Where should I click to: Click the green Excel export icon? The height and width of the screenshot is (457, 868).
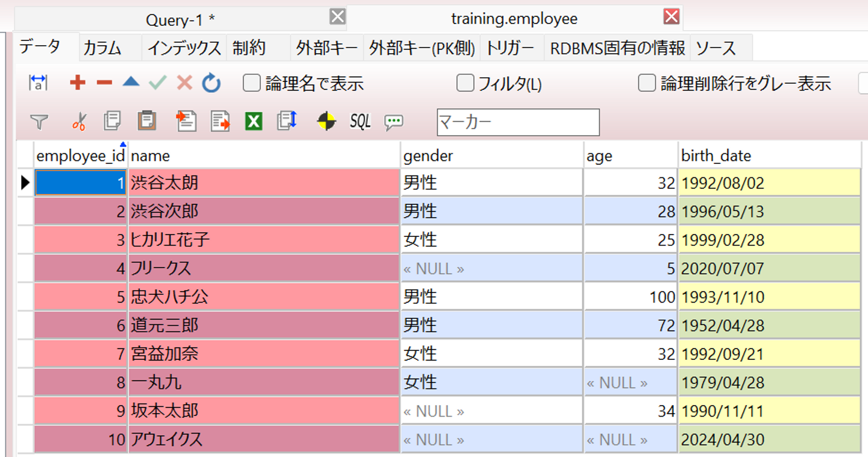254,122
